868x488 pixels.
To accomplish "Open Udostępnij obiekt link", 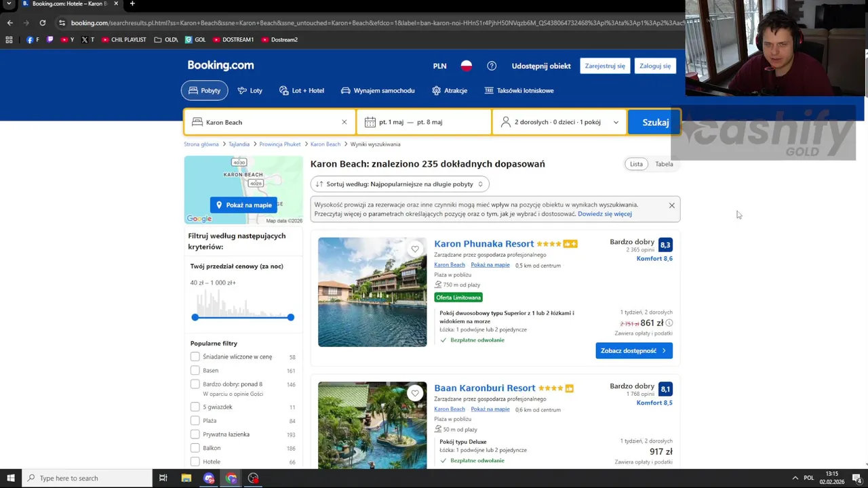I will (x=541, y=66).
